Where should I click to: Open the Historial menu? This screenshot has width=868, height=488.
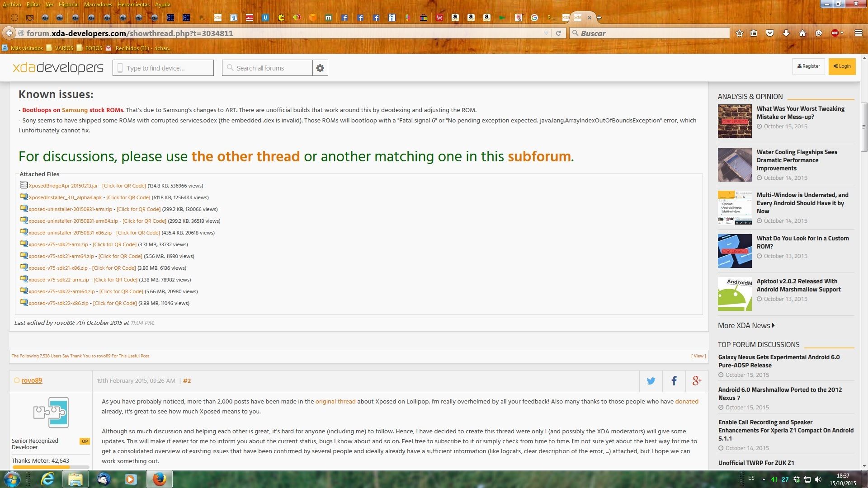[x=68, y=5]
